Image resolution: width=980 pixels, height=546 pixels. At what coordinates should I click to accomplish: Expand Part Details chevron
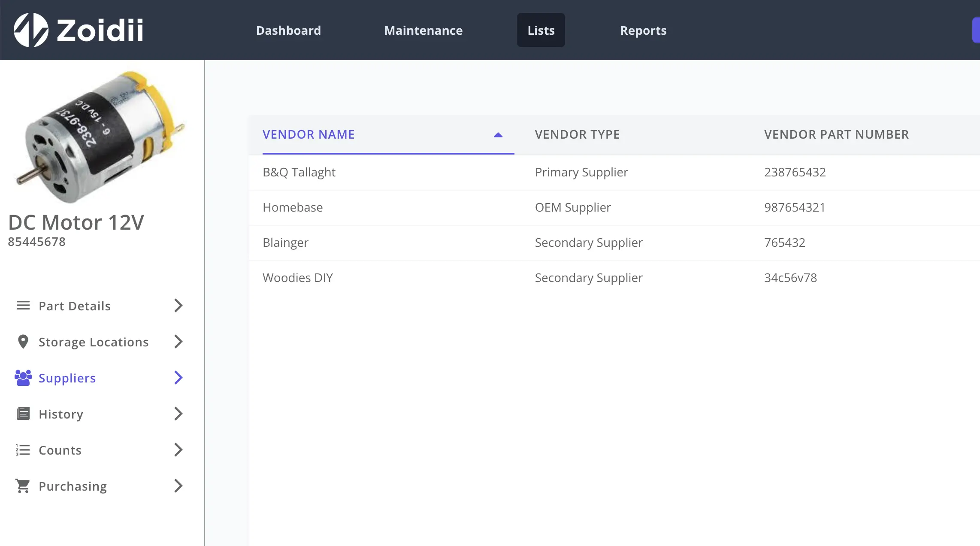(178, 306)
